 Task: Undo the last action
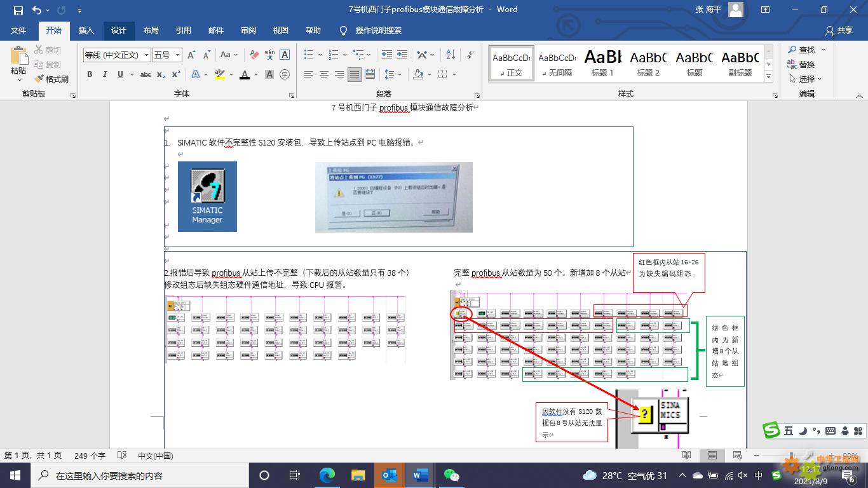point(37,10)
